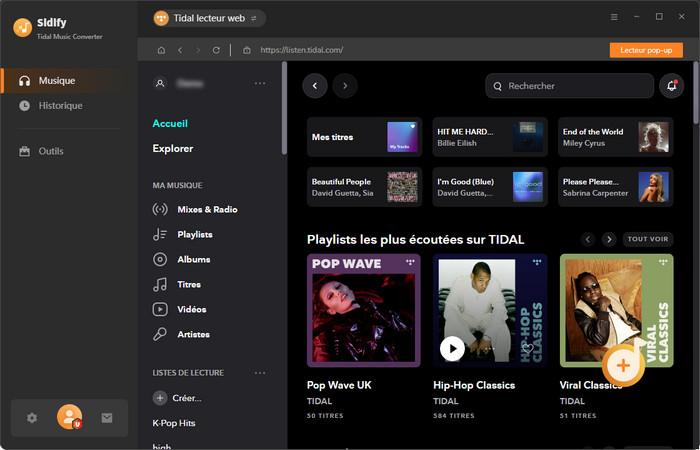This screenshot has width=700, height=450.
Task: Open the account options three-dot menu
Action: pos(260,84)
